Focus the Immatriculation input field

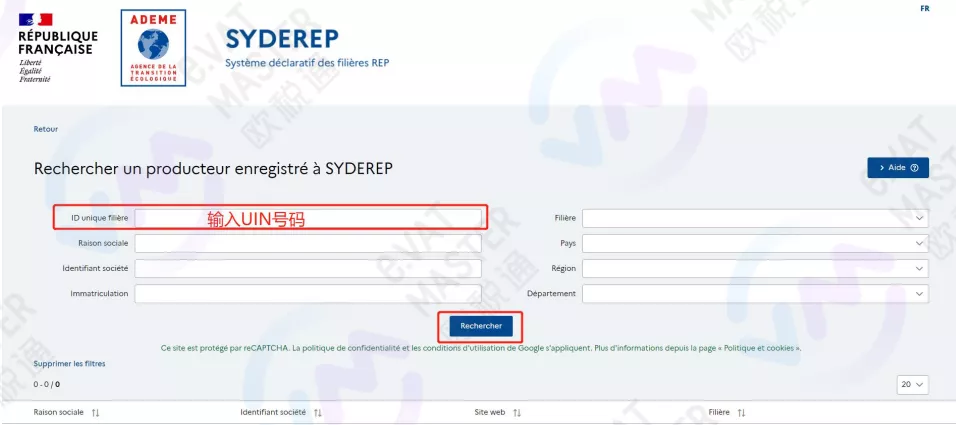click(x=308, y=293)
